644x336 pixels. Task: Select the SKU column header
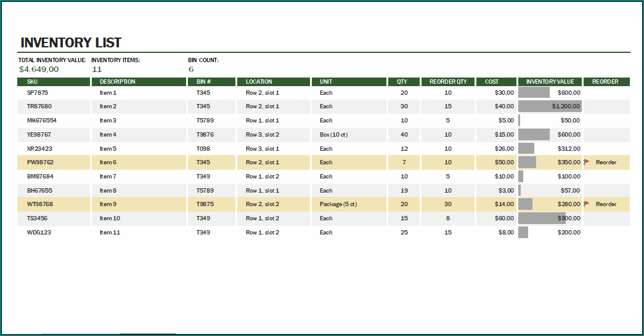tap(32, 82)
